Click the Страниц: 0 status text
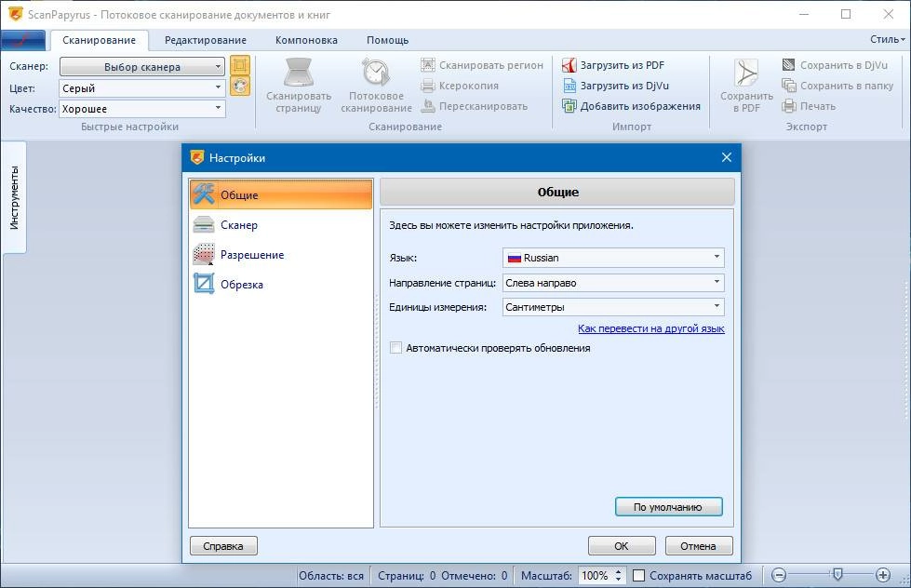The height and width of the screenshot is (588, 911). tap(406, 575)
